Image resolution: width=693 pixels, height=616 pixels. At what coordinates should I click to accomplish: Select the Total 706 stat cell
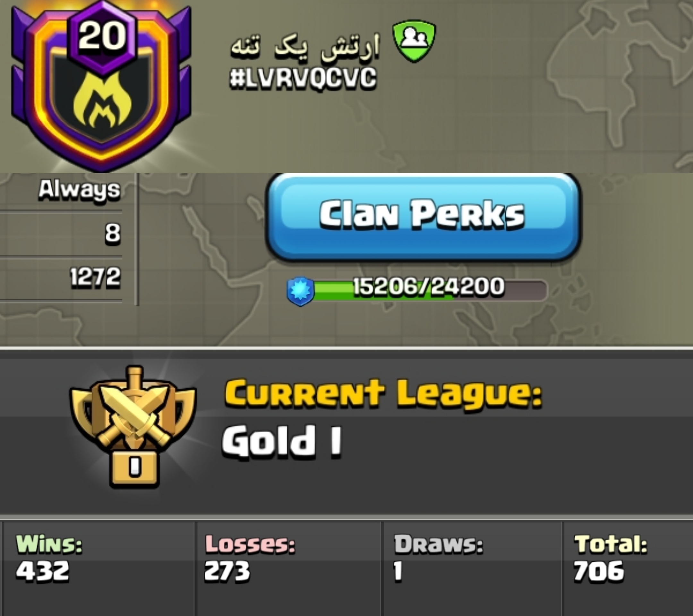[628, 569]
